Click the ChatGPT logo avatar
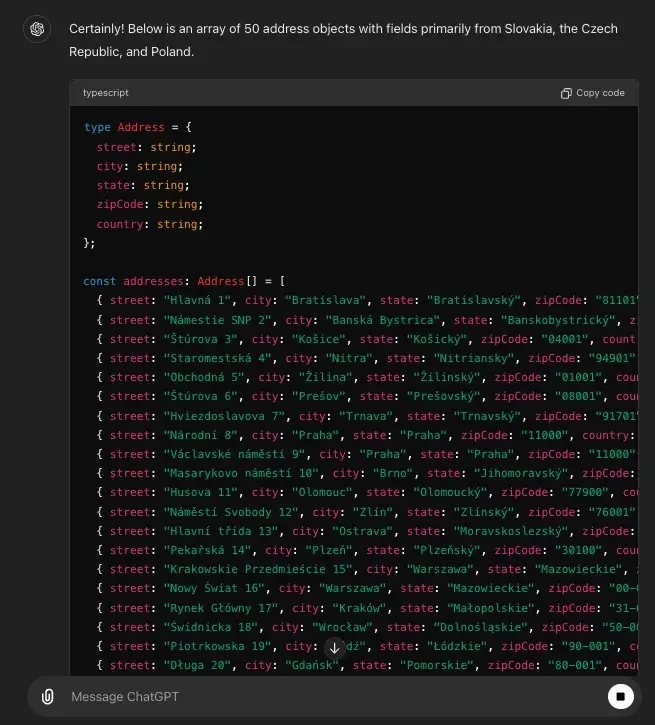This screenshot has width=655, height=725. tap(37, 29)
